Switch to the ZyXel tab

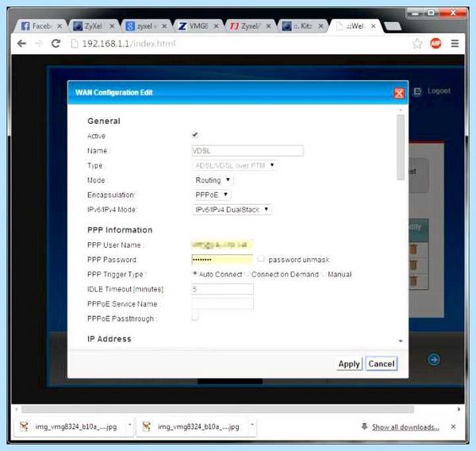pyautogui.click(x=93, y=26)
